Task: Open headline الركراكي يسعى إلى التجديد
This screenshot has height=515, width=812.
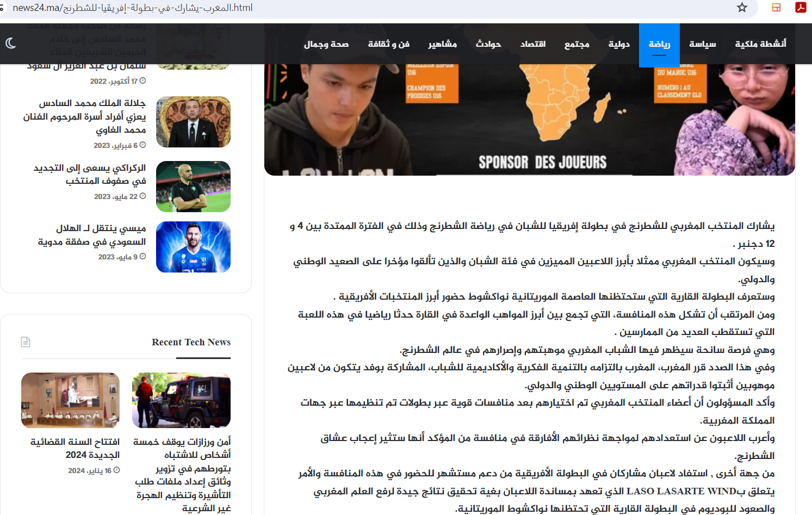Action: point(90,174)
